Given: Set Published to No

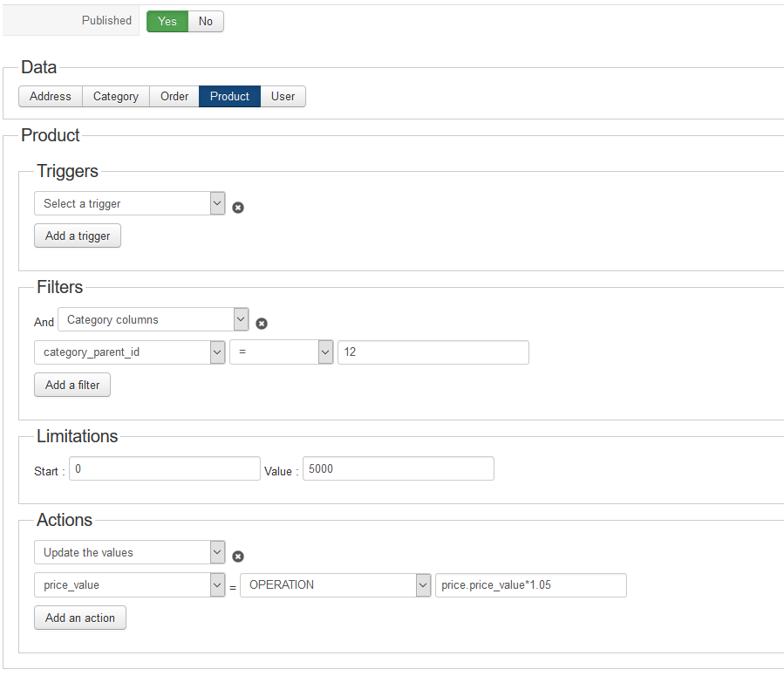Looking at the screenshot, I should (206, 21).
